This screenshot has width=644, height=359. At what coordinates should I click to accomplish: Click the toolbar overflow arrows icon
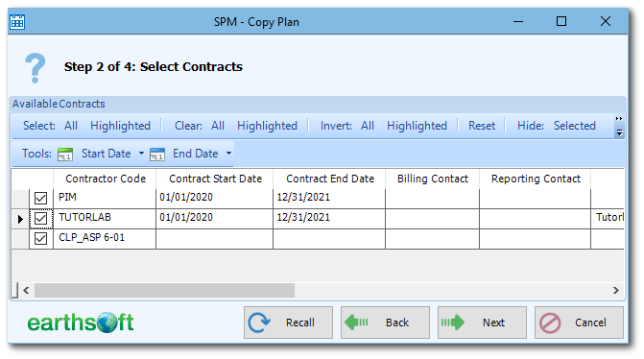point(619,119)
